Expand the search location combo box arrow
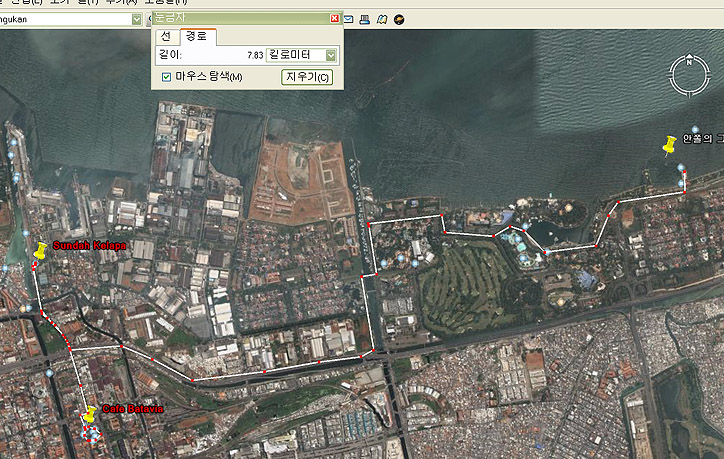 (136, 19)
